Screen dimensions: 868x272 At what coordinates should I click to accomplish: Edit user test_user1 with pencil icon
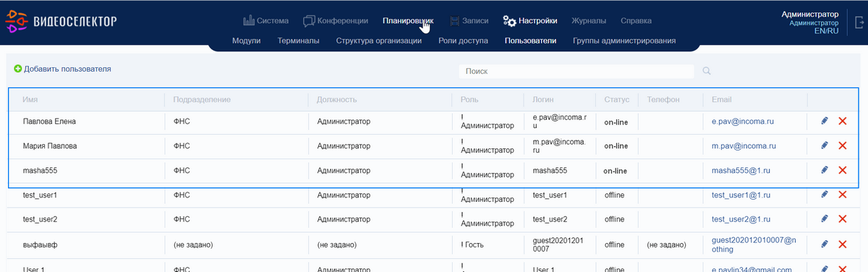pos(825,194)
